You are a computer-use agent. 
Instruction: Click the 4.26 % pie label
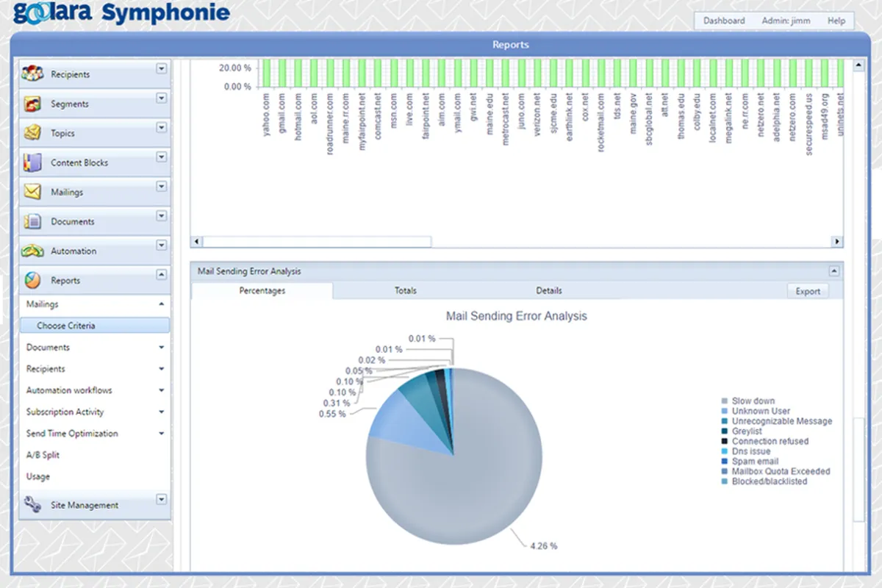(543, 546)
